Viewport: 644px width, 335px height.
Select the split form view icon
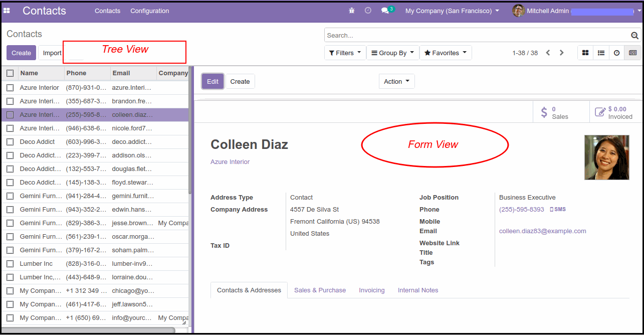coord(632,53)
